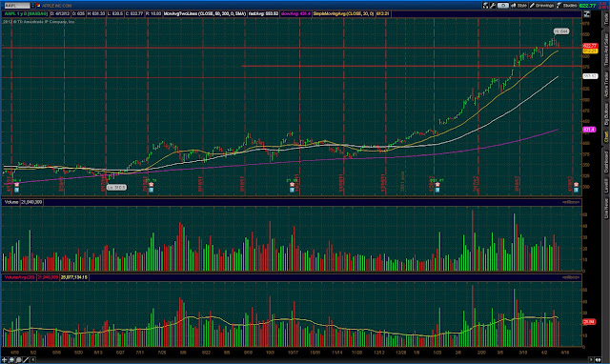Click the scroll-left arrow on the time axis

32,360
